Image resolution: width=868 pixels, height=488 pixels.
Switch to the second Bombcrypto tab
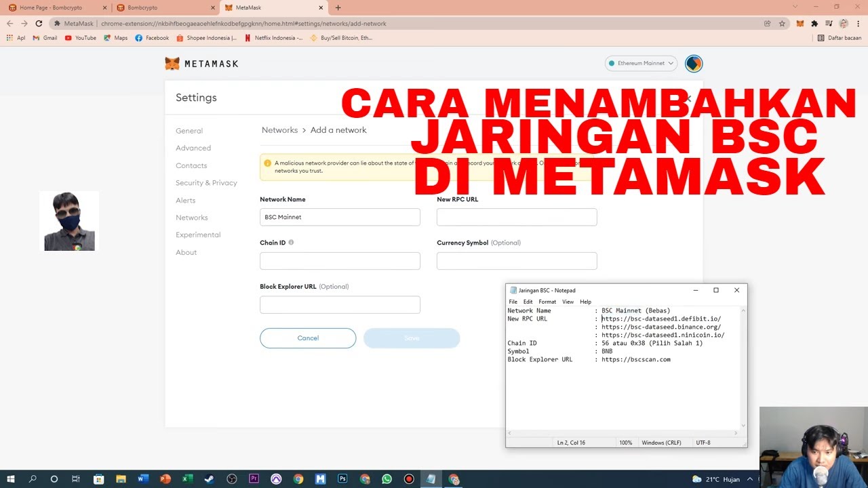tap(165, 7)
